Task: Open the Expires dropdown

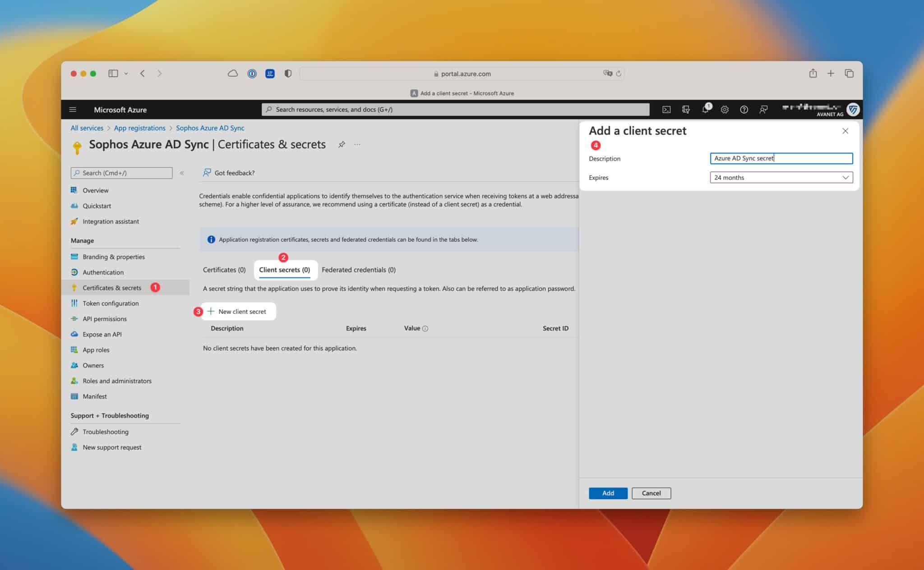Action: 845,177
